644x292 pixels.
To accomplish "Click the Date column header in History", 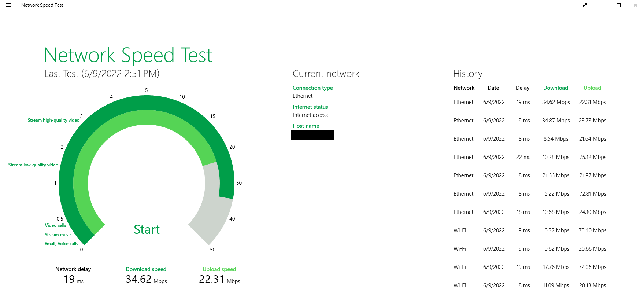I will pos(493,88).
